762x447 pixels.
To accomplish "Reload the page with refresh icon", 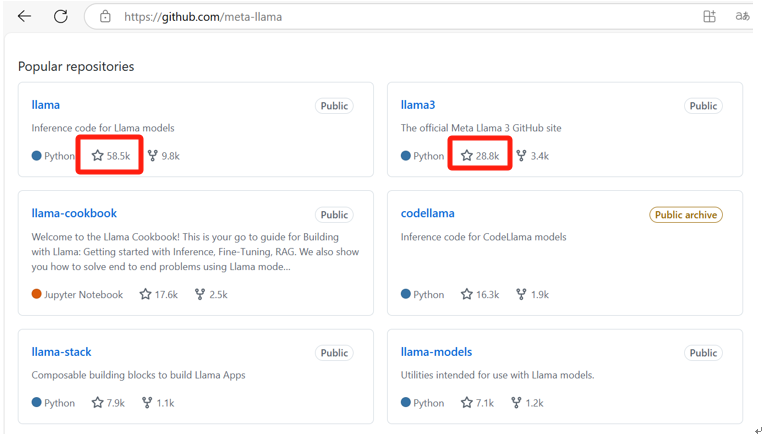I will click(61, 16).
